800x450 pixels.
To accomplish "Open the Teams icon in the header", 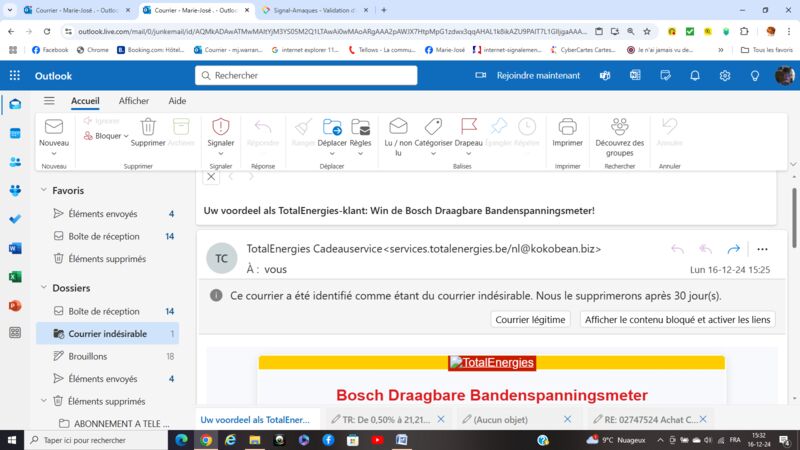I will pos(605,76).
